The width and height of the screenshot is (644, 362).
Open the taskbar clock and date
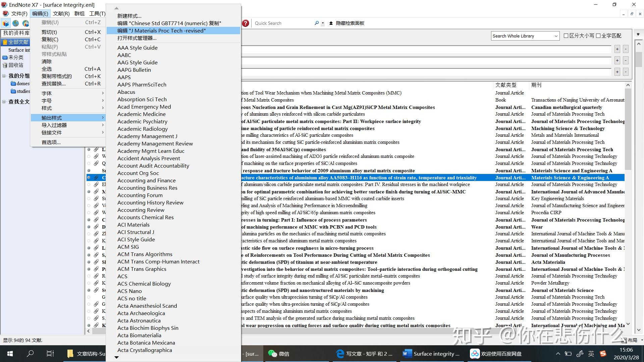[x=626, y=354]
